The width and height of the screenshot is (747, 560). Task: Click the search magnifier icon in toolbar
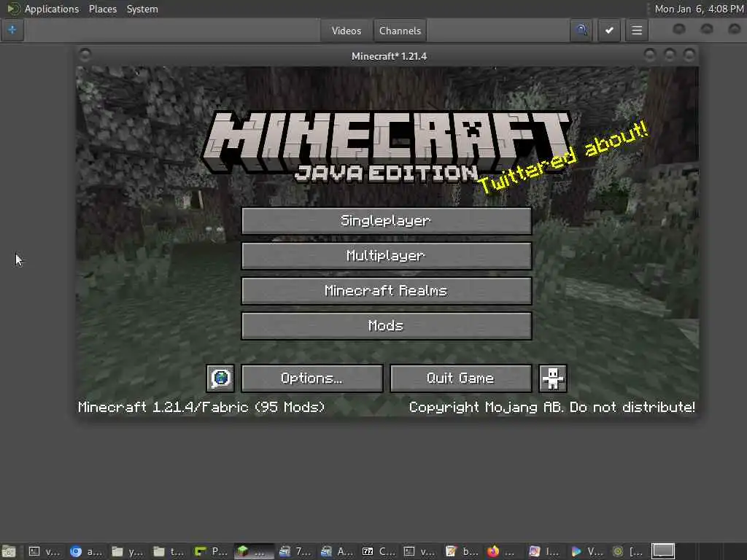(x=581, y=31)
